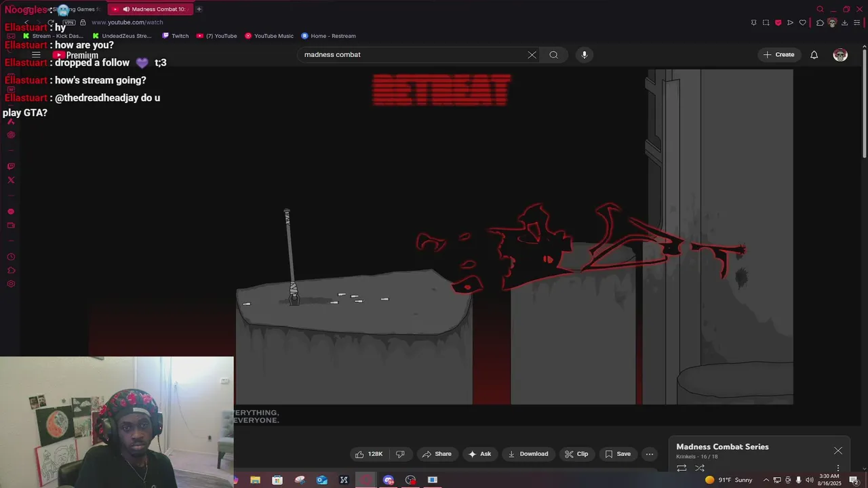868x488 pixels.
Task: Toggle shuffle in Madness Combat Series playlist
Action: pyautogui.click(x=700, y=468)
